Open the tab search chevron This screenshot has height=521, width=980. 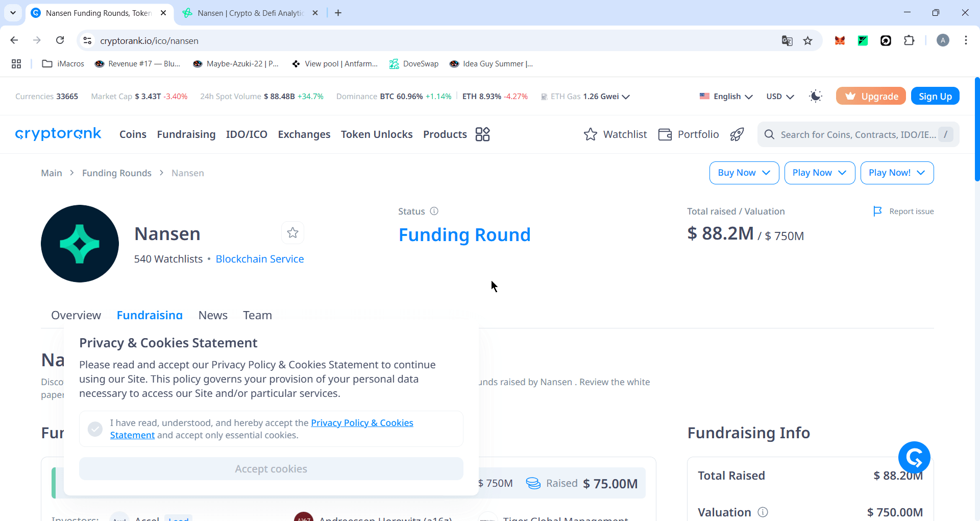tap(13, 13)
